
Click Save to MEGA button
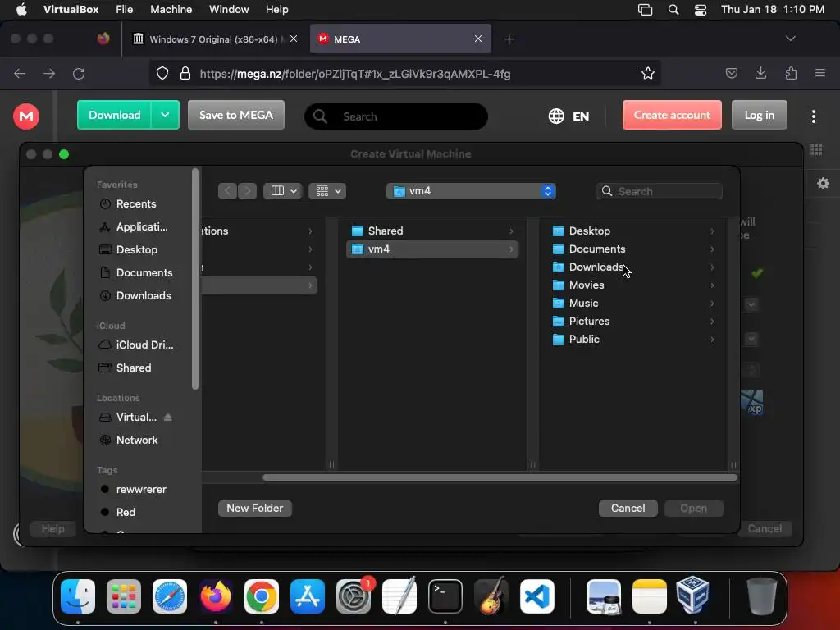click(236, 115)
